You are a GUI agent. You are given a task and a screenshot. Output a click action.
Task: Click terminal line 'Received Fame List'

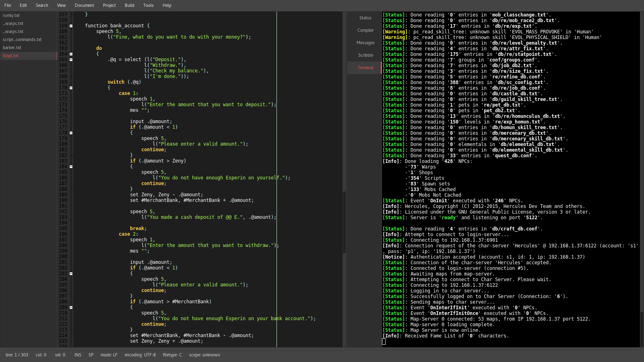coord(446,336)
